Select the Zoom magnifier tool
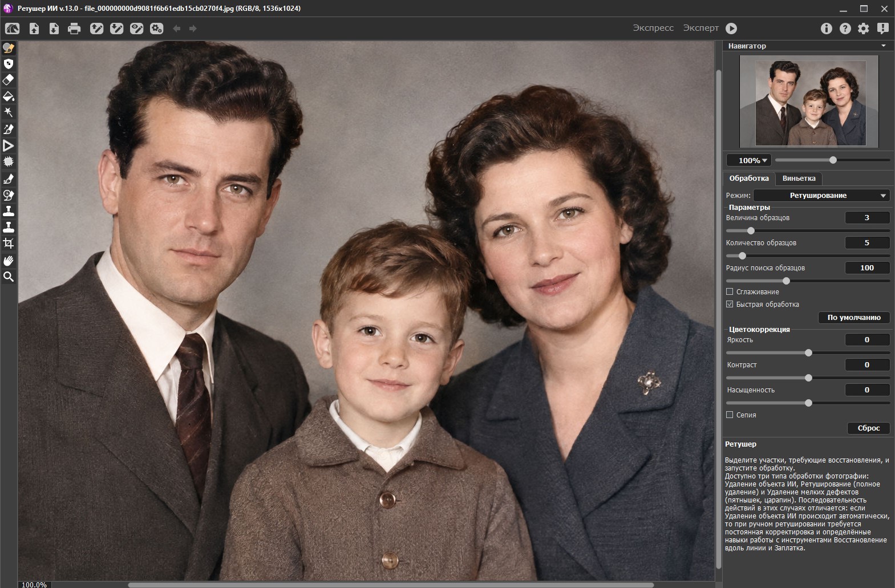Image resolution: width=895 pixels, height=588 pixels. (9, 277)
